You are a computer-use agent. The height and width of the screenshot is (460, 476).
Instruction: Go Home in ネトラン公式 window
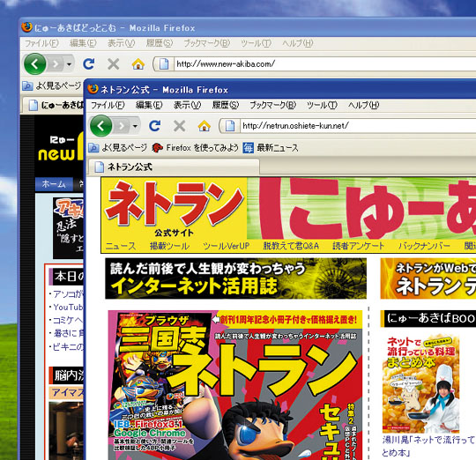204,126
